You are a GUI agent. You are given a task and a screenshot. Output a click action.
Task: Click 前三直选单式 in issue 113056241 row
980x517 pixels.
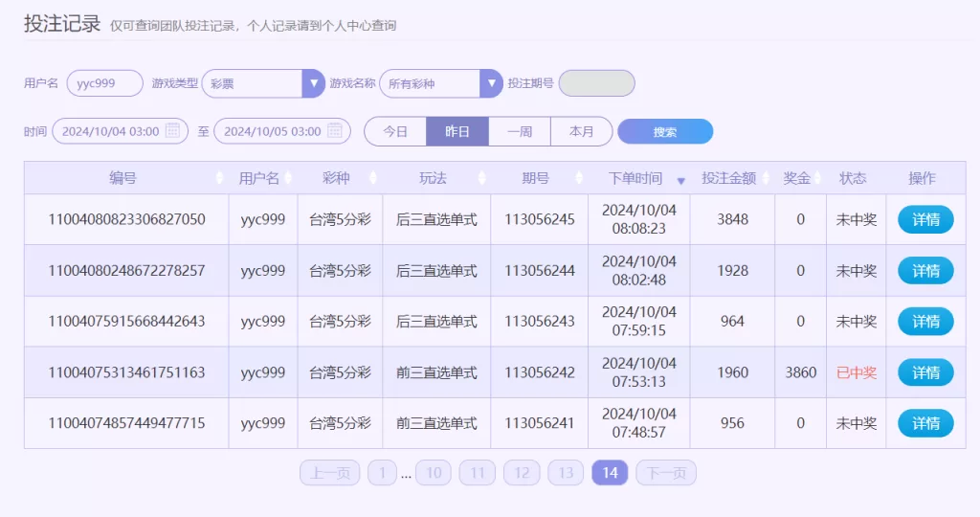click(436, 423)
